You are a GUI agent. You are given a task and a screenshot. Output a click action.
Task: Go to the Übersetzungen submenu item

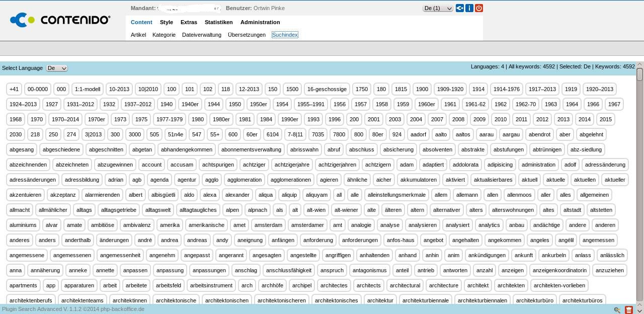[x=247, y=35]
